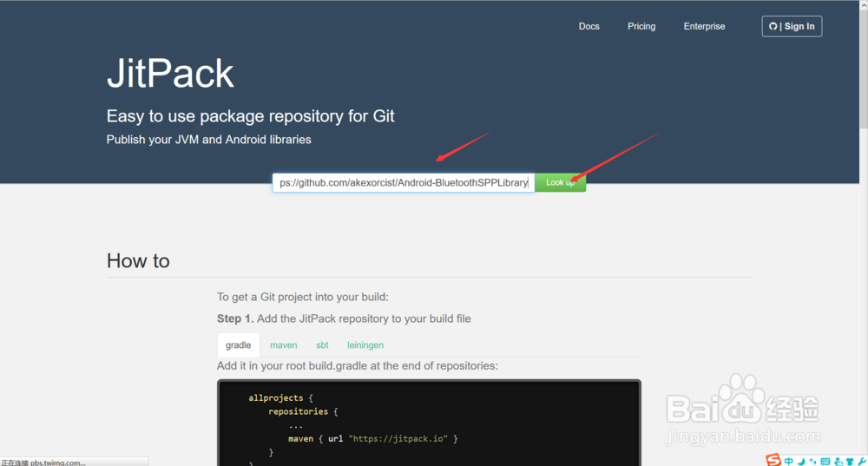Click the moon half-width toggle icon
The width and height of the screenshot is (868, 466).
(801, 461)
